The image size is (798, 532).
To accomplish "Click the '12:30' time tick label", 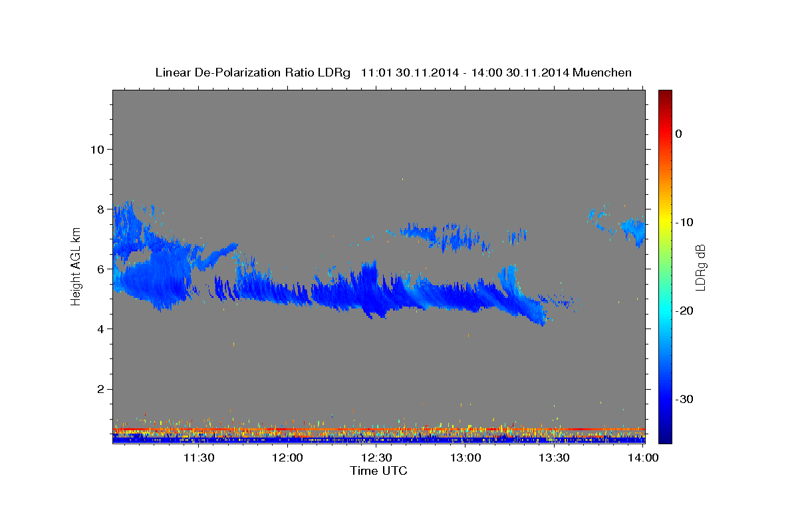I will 376,458.
